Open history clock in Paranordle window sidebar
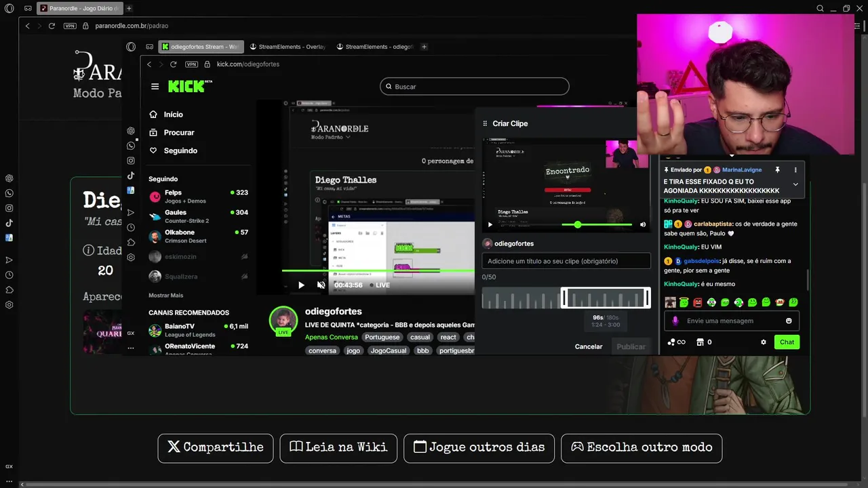This screenshot has height=488, width=868. [9, 275]
